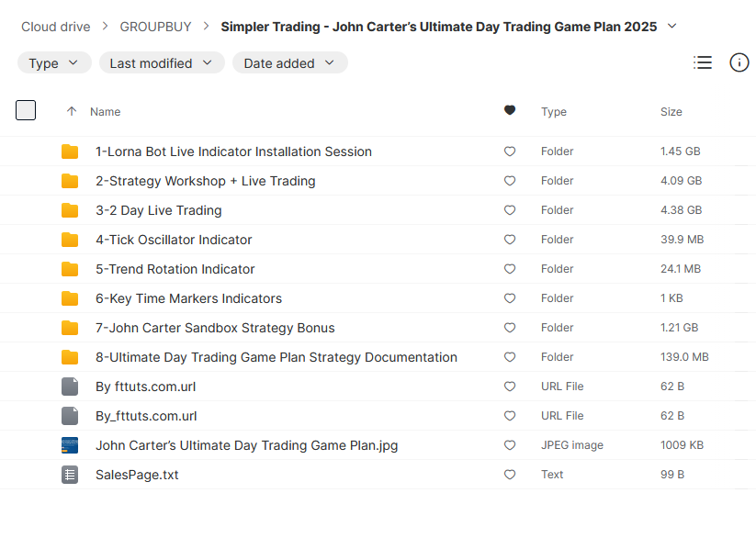Expand the Date added filter dropdown
This screenshot has width=756, height=538.
(289, 63)
